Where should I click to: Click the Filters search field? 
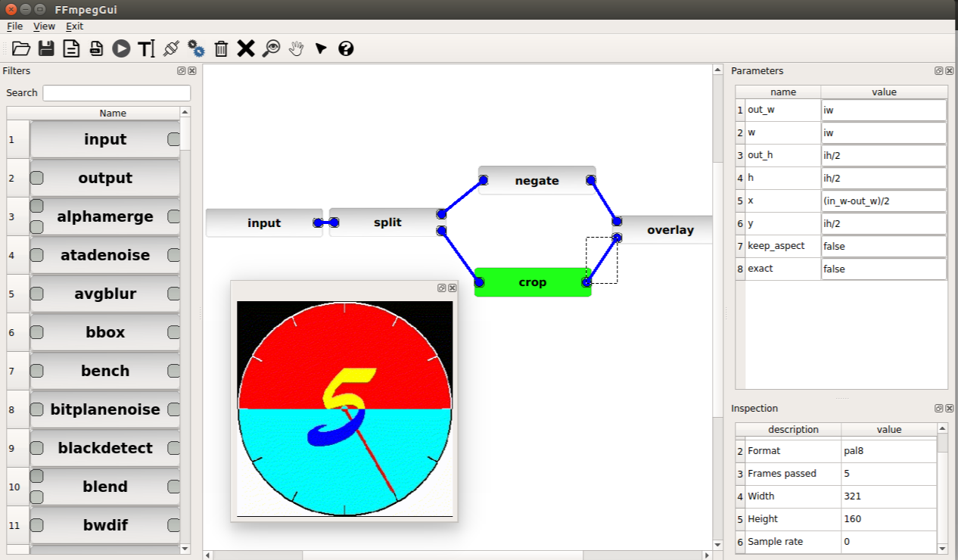117,92
